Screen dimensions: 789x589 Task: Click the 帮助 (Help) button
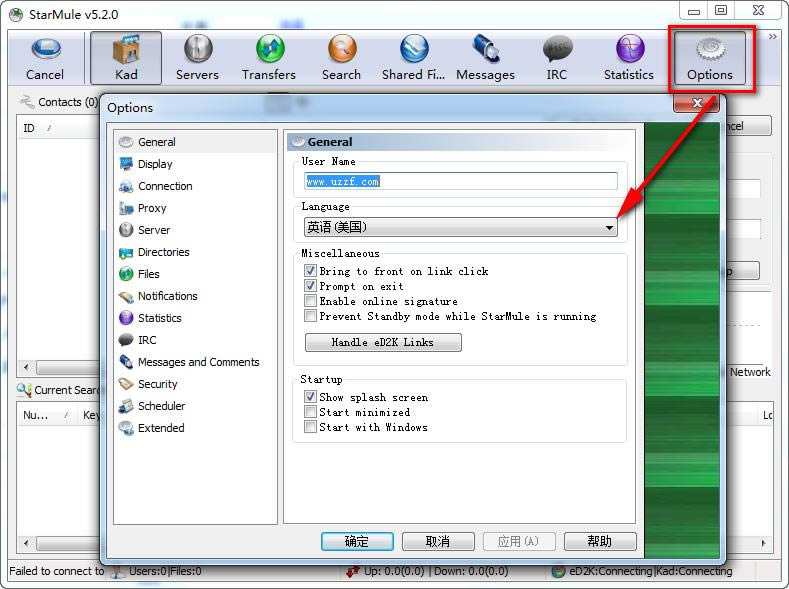click(600, 541)
